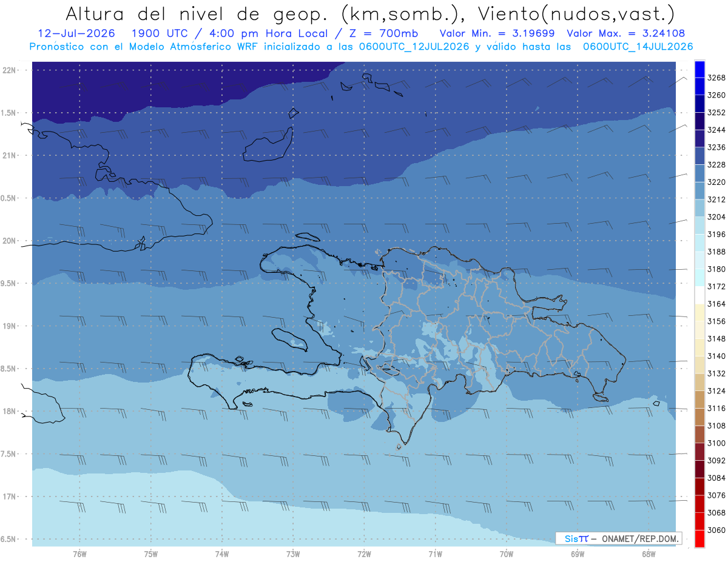Click the 72W longitude label

(364, 554)
